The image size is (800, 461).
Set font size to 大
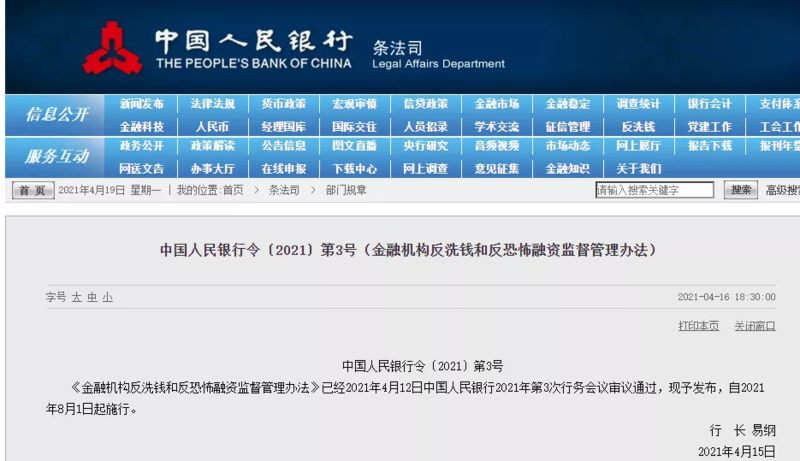(x=77, y=297)
